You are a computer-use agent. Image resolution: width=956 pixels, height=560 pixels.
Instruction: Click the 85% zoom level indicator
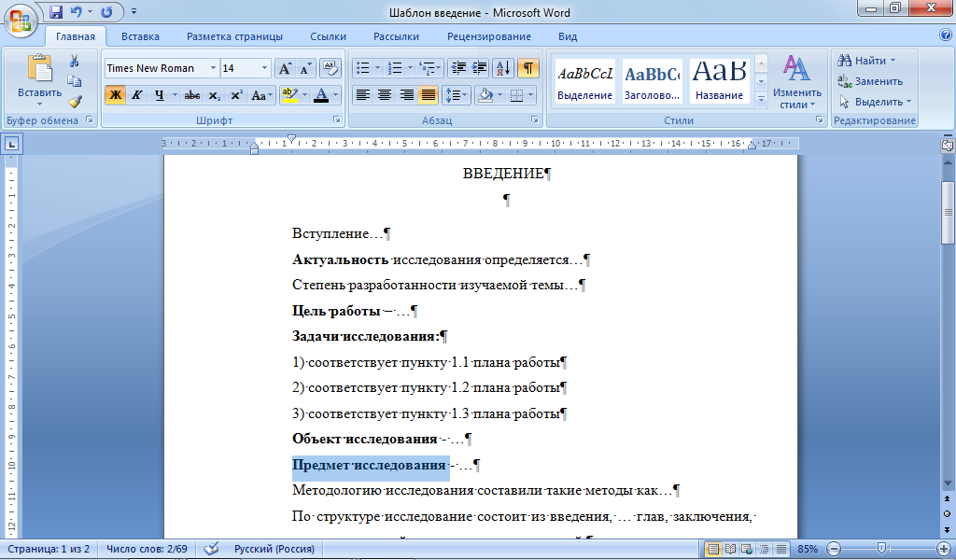coord(808,549)
